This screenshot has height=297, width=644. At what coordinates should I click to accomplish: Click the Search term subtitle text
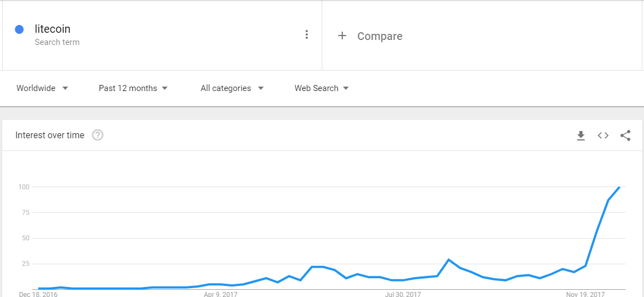pos(57,42)
